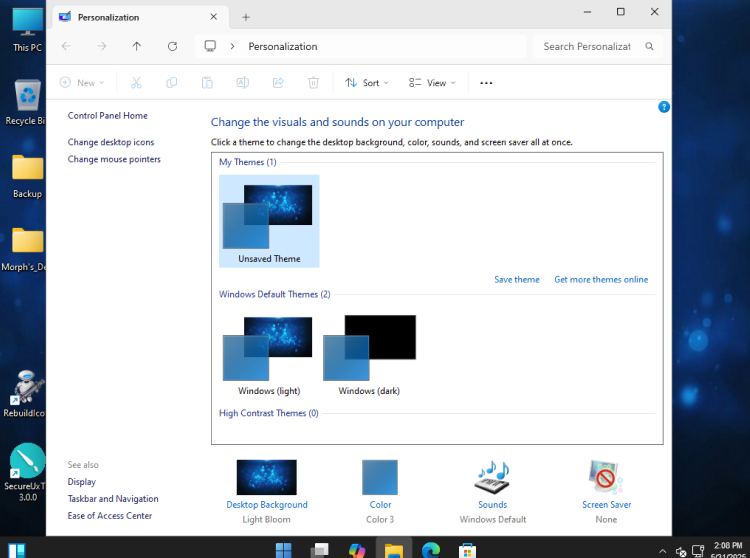750x558 pixels.
Task: Expand the address bar chevron before Personalization
Action: coord(232,46)
